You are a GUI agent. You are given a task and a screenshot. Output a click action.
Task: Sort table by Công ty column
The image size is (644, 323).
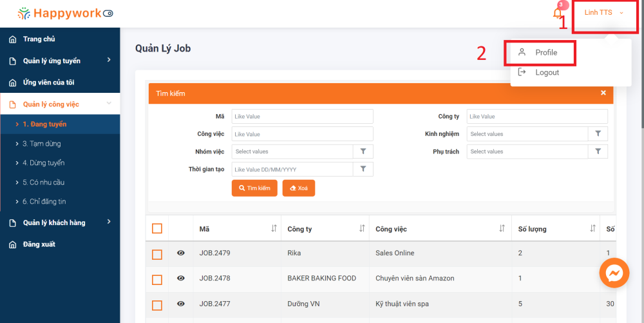tap(362, 229)
